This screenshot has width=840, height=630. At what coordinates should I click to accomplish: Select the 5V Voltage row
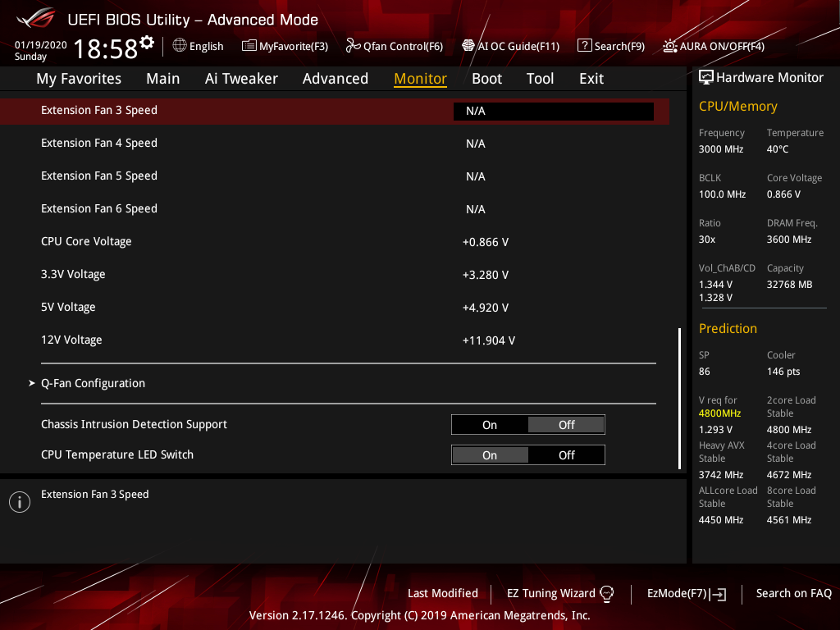click(335, 308)
